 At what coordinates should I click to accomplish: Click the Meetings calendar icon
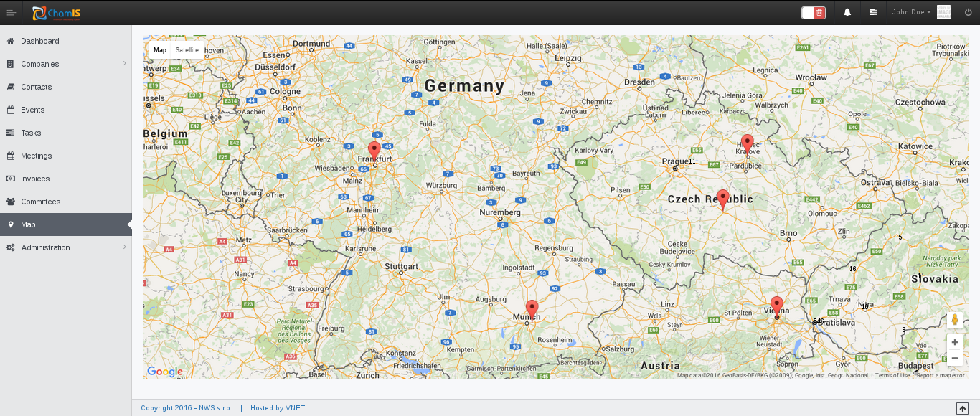(10, 156)
